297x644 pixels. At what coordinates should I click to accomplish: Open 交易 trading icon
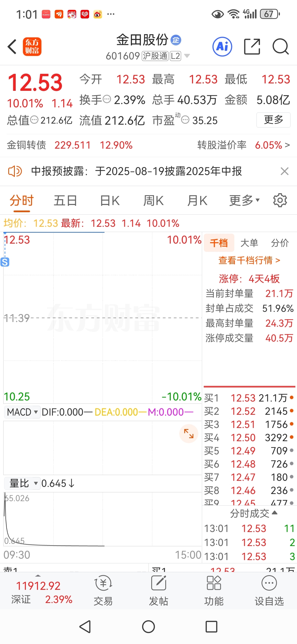[x=103, y=590]
